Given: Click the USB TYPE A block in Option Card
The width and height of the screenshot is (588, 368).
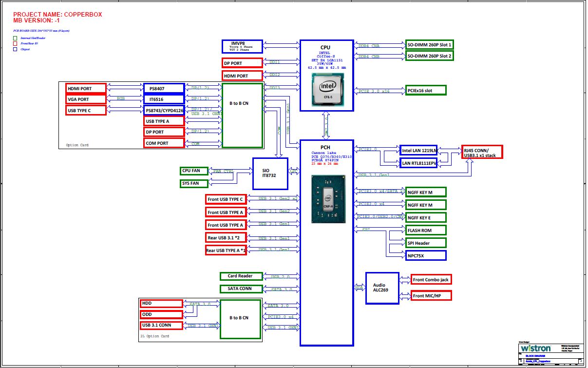Looking at the screenshot, I should (x=164, y=121).
